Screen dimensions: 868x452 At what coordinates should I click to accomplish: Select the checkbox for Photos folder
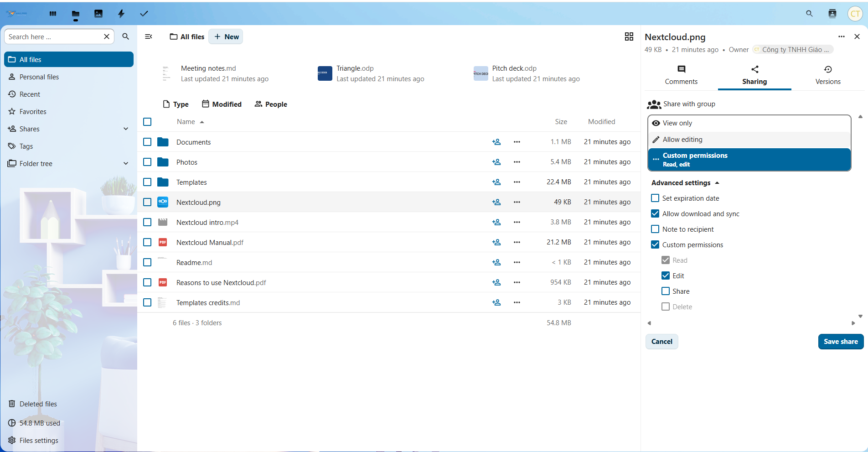(x=147, y=162)
